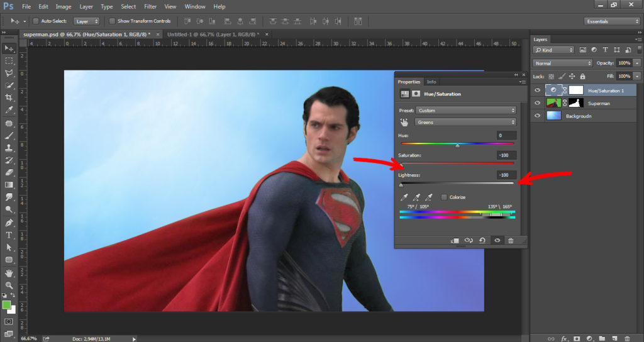Image resolution: width=644 pixels, height=342 pixels.
Task: Click the on-image adjustment hand tool
Action: click(404, 122)
